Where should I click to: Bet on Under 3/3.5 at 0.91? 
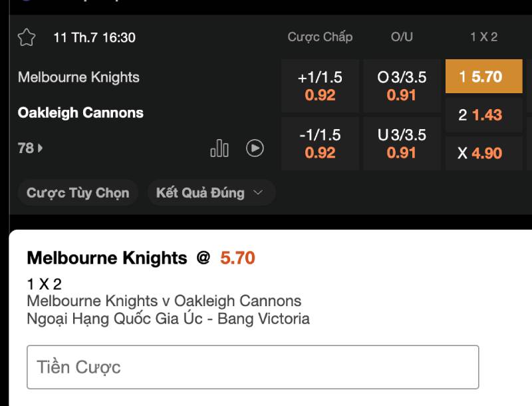pyautogui.click(x=402, y=144)
